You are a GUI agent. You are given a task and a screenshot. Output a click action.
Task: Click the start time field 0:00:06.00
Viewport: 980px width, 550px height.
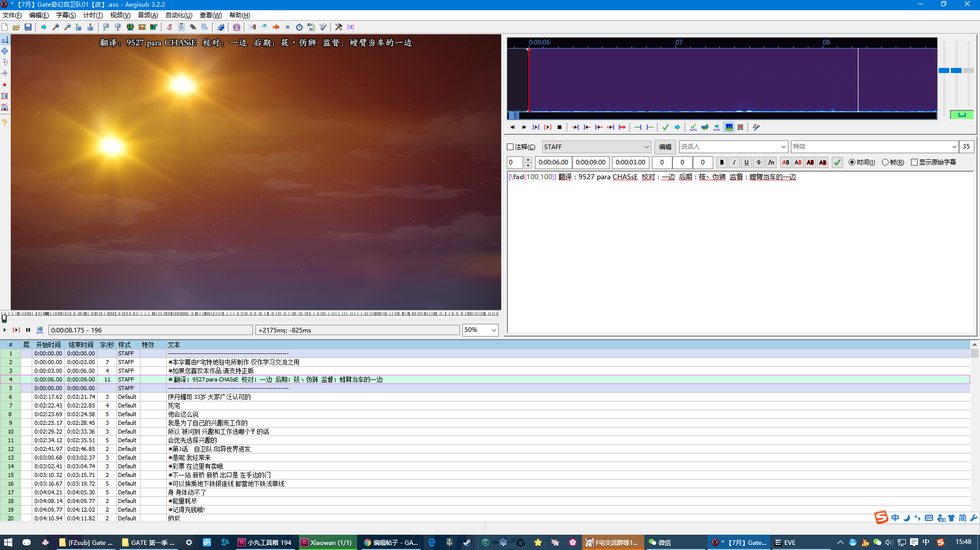(x=553, y=162)
